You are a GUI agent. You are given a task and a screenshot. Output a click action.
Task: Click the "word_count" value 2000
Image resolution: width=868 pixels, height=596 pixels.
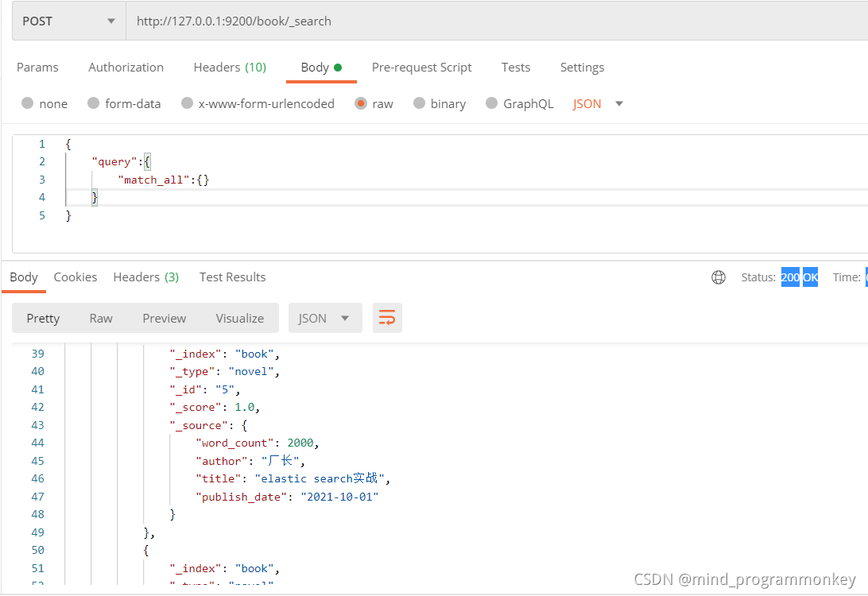(x=300, y=443)
